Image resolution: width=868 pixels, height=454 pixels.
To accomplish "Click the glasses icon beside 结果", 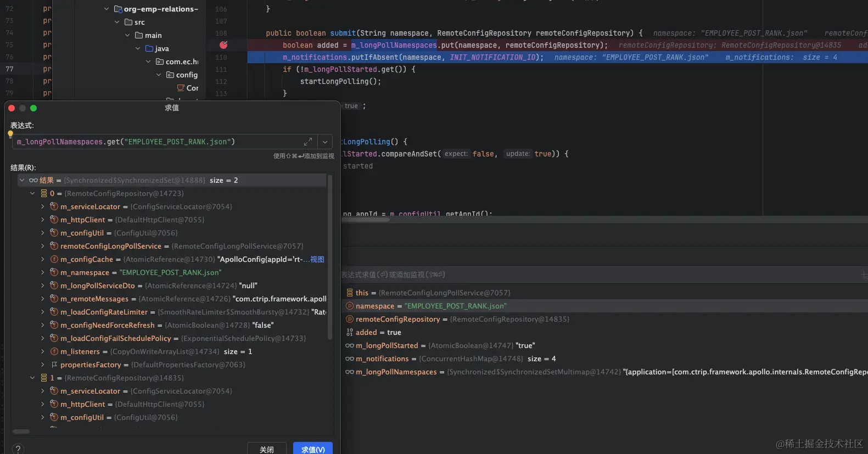I will [x=33, y=180].
